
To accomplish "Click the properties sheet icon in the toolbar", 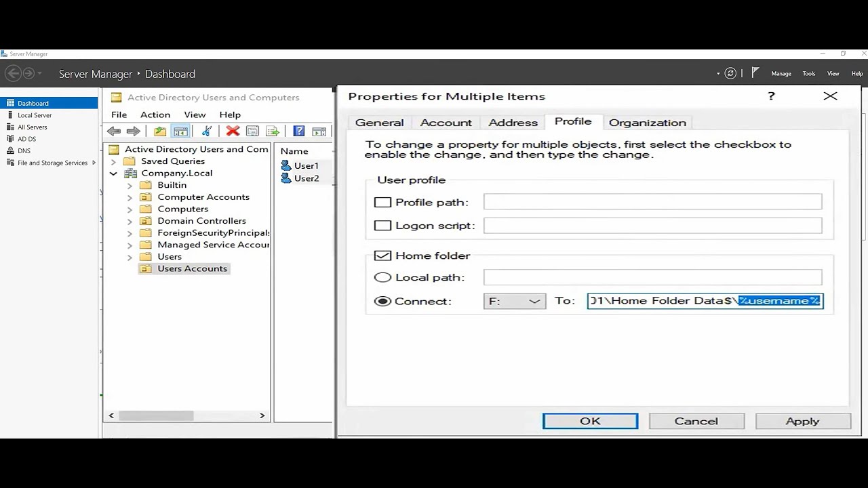I will (252, 131).
